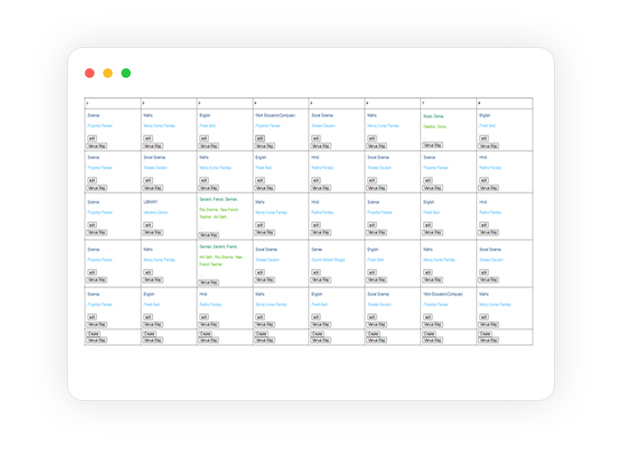The width and height of the screenshot is (622, 450).
Task: Open the period 7 column header link
Action: (423, 103)
